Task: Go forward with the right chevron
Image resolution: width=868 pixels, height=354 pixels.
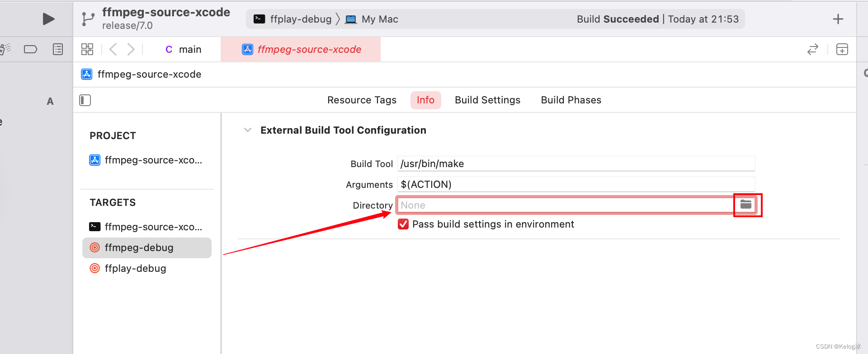Action: (x=131, y=49)
